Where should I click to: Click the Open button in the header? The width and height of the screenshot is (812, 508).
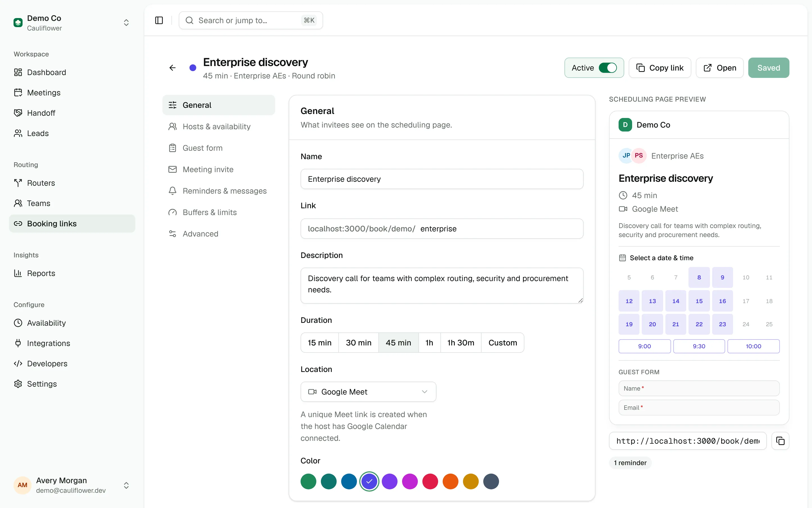[x=720, y=68]
